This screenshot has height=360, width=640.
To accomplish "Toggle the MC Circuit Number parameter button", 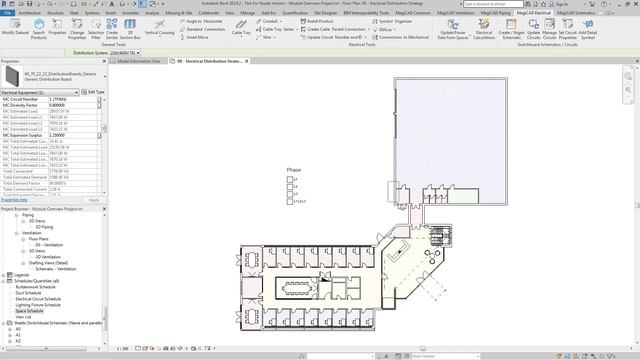I will (x=99, y=99).
